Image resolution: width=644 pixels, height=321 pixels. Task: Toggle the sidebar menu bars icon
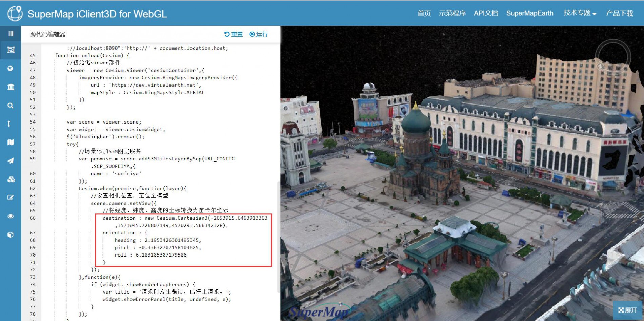coord(11,34)
